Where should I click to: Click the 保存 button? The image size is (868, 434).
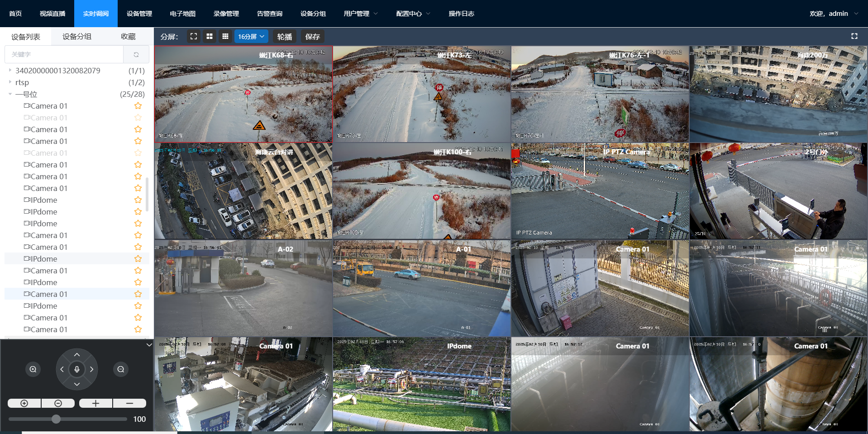pos(313,37)
